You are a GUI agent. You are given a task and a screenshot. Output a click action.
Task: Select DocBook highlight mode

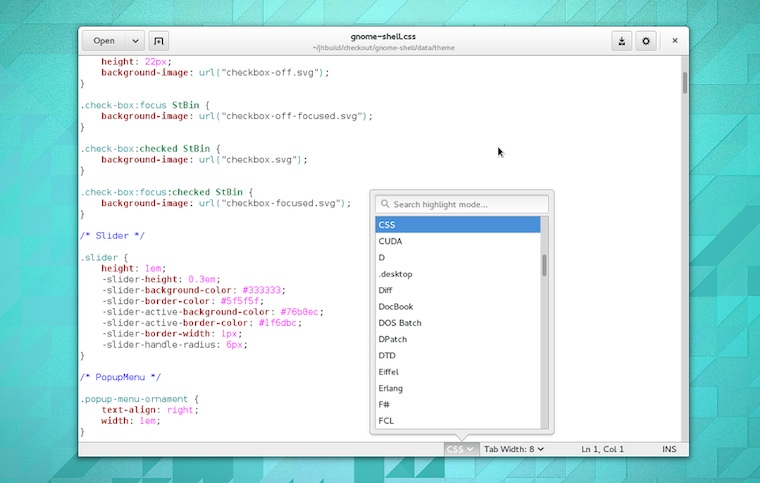[x=458, y=307]
